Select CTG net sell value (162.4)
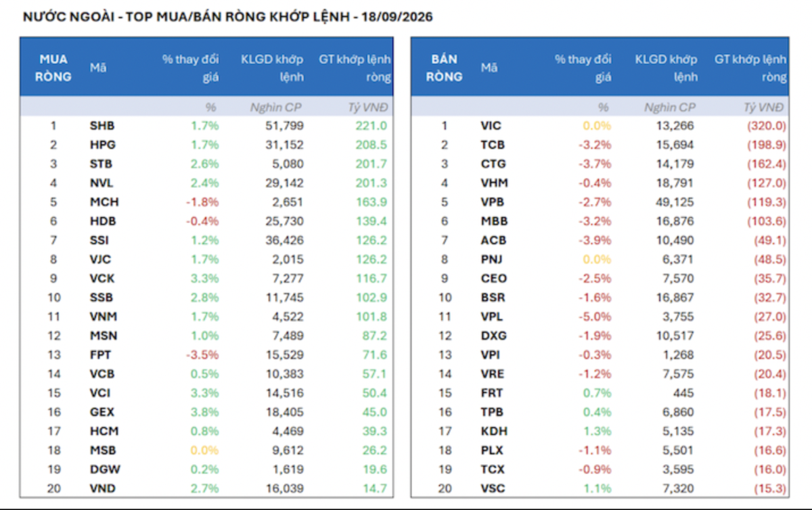The image size is (812, 510). click(x=766, y=164)
